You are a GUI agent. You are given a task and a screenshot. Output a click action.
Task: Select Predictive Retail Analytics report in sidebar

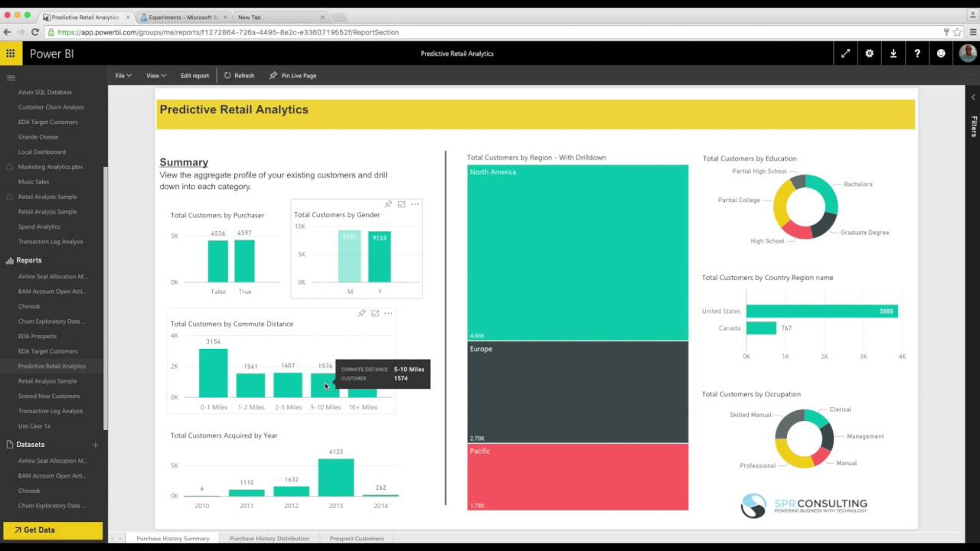(52, 366)
